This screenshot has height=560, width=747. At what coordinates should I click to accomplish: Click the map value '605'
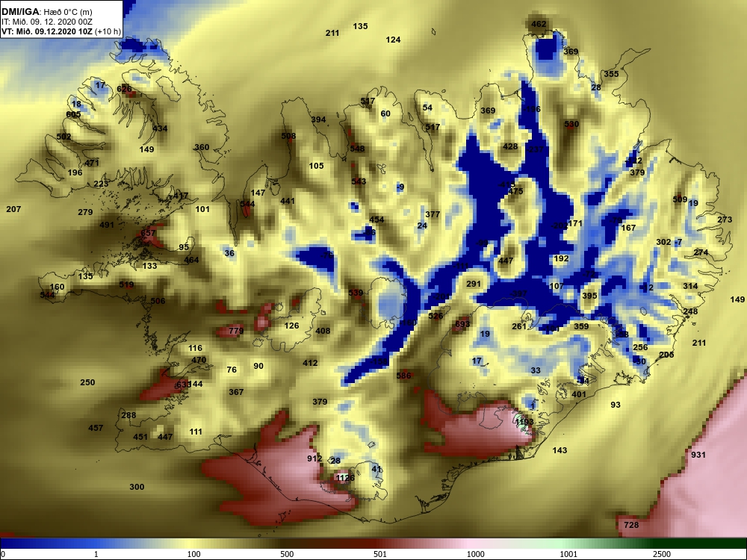pyautogui.click(x=73, y=114)
